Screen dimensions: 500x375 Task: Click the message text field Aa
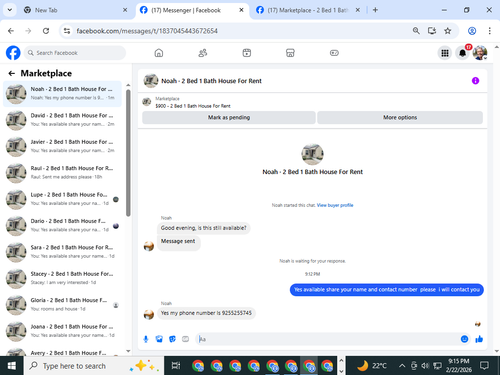[328, 339]
